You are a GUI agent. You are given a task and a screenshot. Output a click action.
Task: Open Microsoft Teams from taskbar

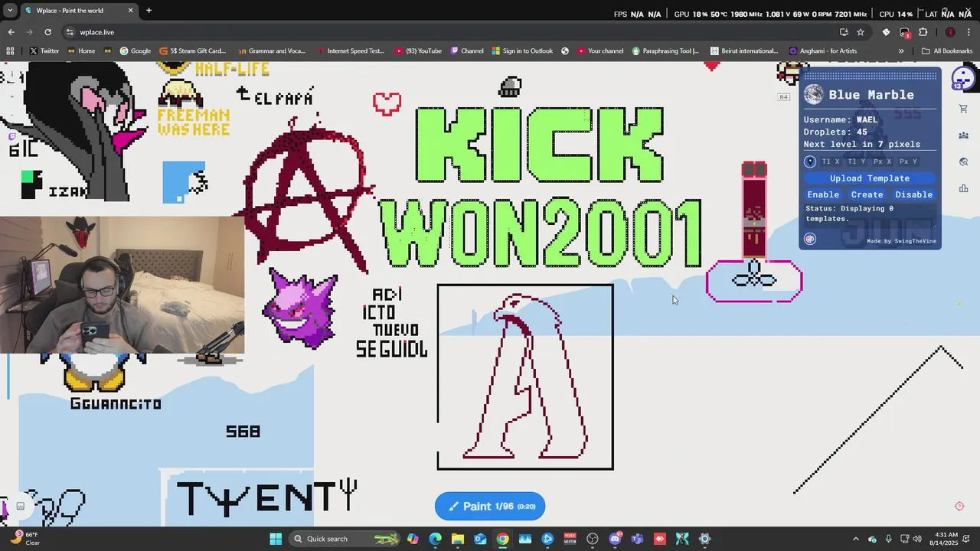[637, 539]
